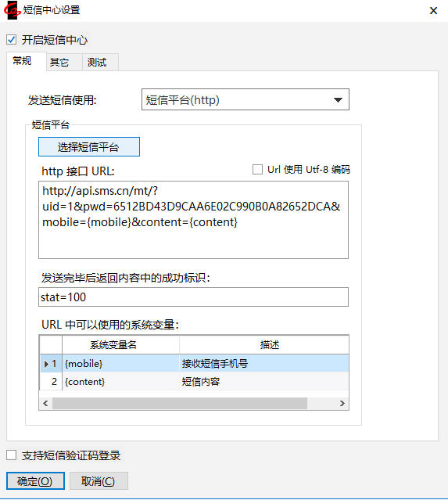Click the red app logo in title bar
Viewport: 448px width, 500px height.
pos(12,10)
